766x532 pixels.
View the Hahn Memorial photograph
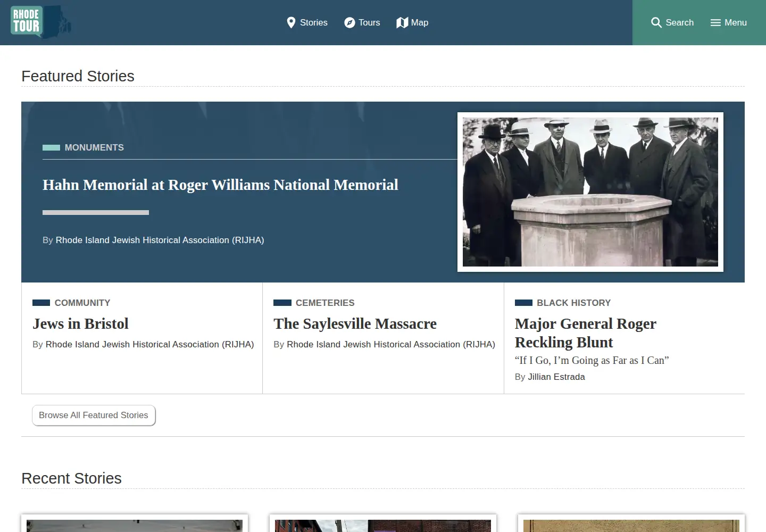(590, 192)
